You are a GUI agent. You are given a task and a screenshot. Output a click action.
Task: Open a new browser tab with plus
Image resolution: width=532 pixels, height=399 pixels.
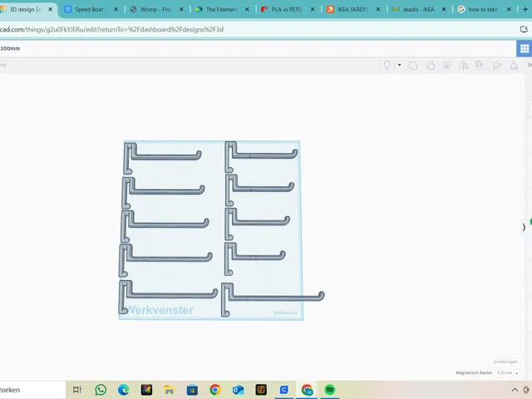pos(525,9)
